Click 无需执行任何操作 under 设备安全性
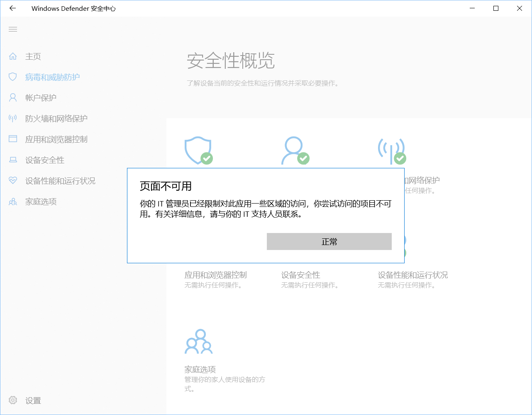The image size is (532, 415). (x=310, y=285)
